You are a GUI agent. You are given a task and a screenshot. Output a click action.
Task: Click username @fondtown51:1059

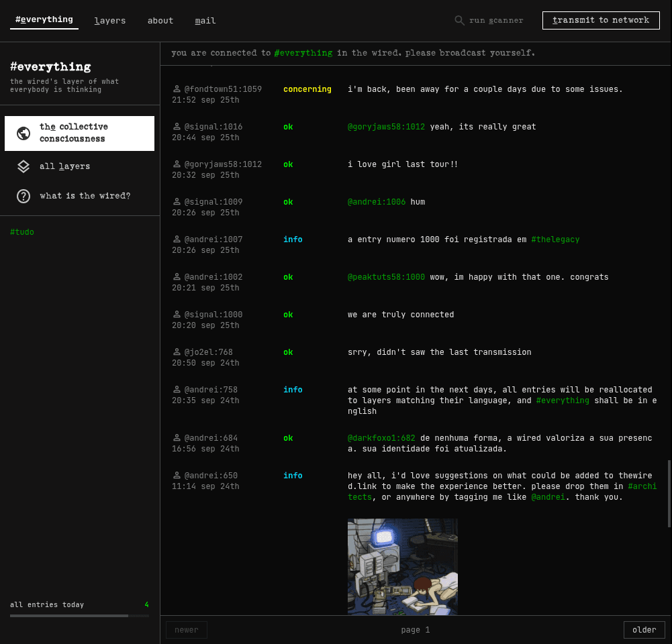(223, 89)
